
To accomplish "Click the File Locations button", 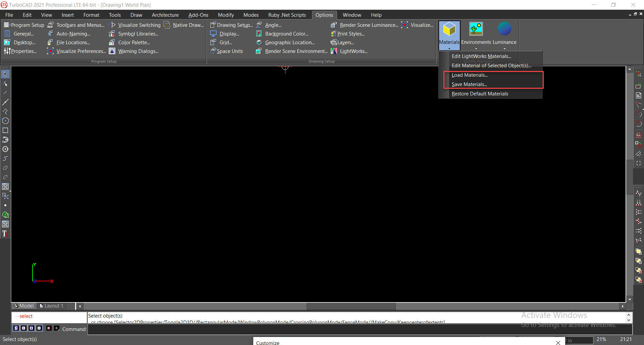I will pyautogui.click(x=69, y=43).
